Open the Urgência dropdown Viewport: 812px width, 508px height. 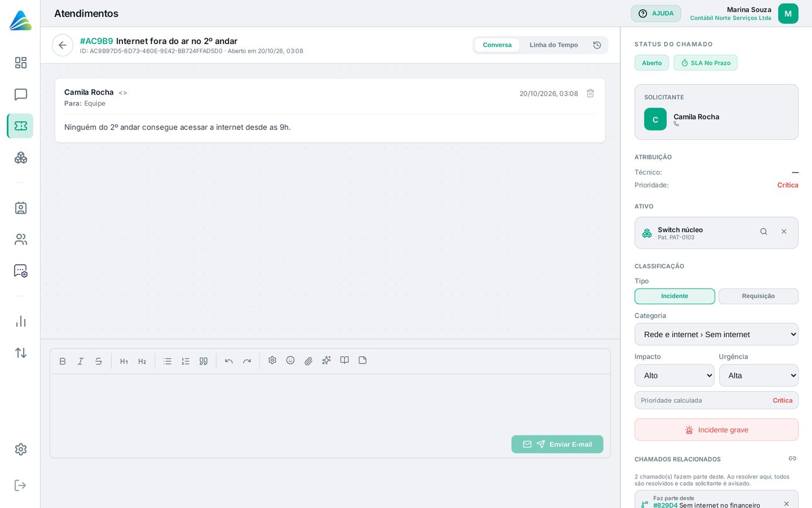click(759, 376)
